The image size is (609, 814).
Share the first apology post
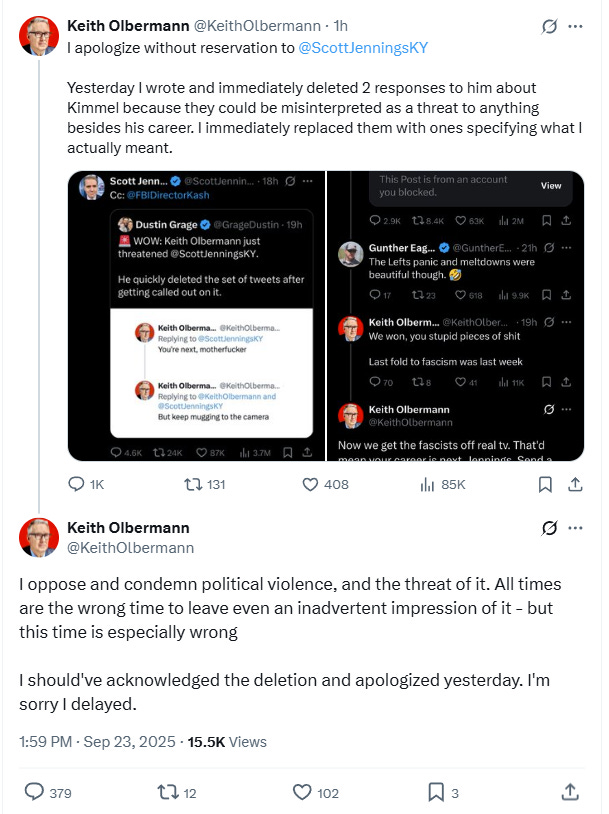point(575,484)
